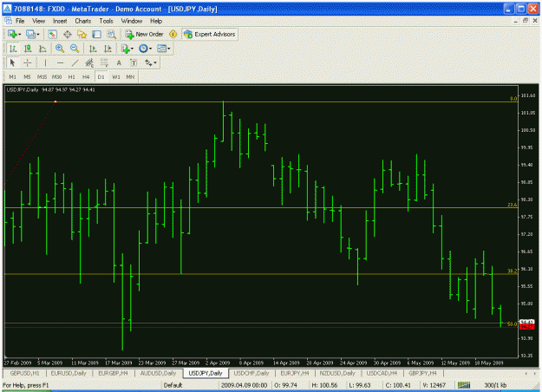Click the Default profile status text
The height and width of the screenshot is (392, 542).
click(173, 385)
